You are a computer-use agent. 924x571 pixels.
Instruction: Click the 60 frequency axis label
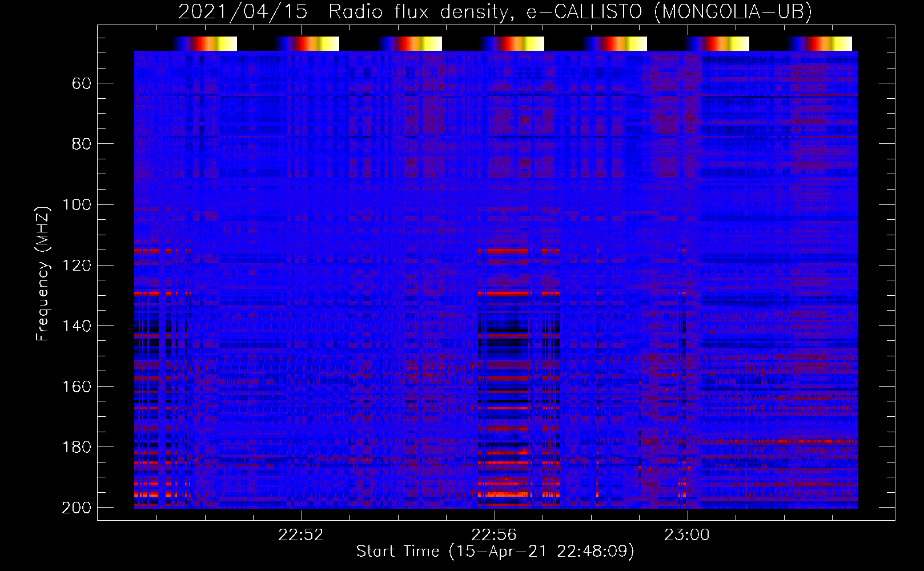tap(82, 84)
